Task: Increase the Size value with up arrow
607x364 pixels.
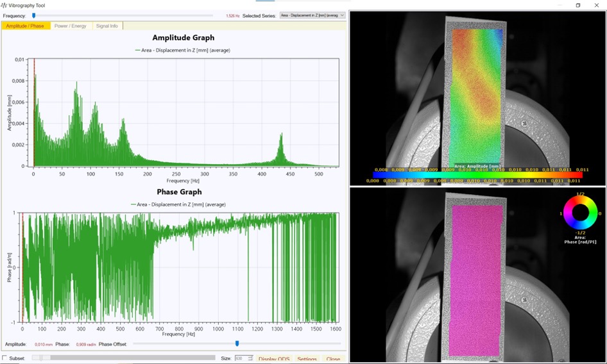Action: click(251, 356)
